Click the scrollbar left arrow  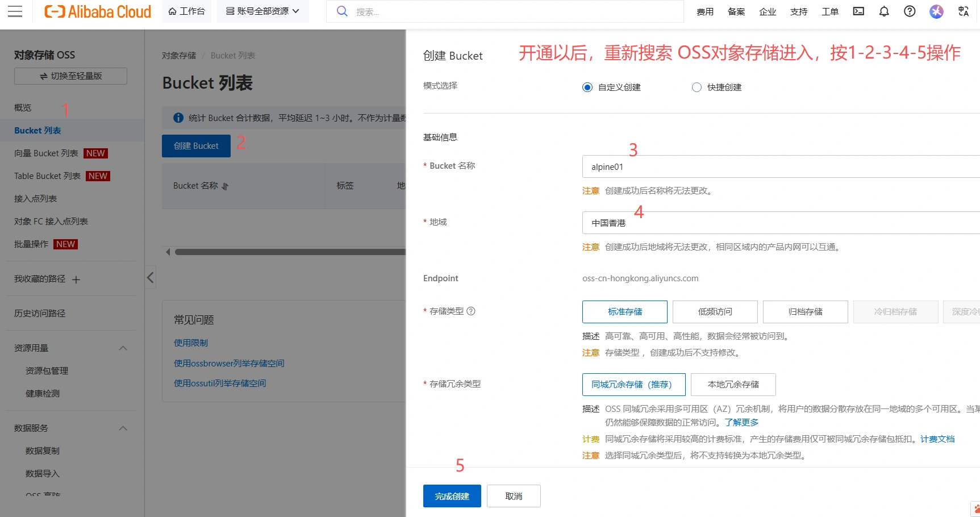pos(168,252)
